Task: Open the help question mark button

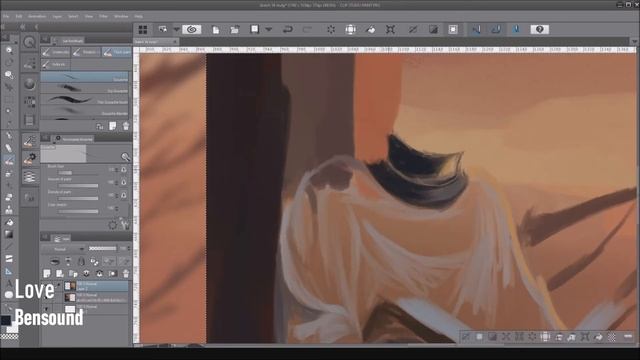Action: click(540, 29)
